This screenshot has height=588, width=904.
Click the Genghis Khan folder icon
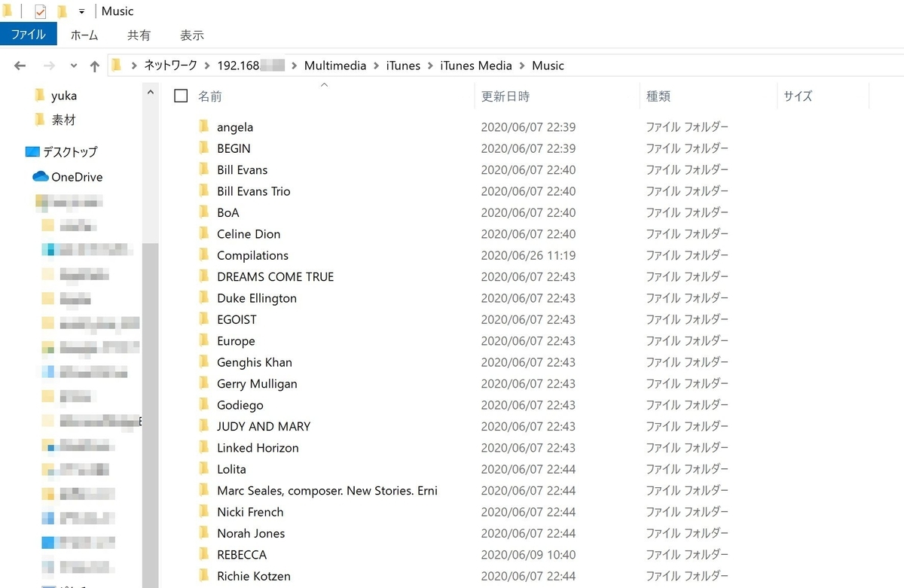203,362
